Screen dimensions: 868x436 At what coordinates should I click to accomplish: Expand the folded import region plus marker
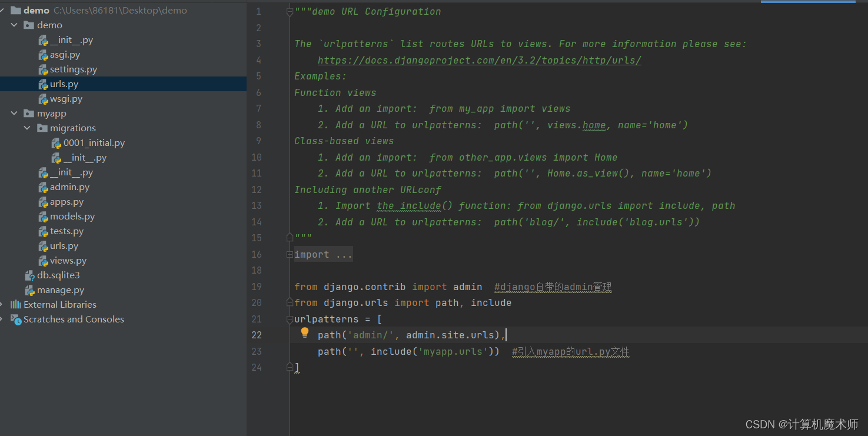pos(290,254)
